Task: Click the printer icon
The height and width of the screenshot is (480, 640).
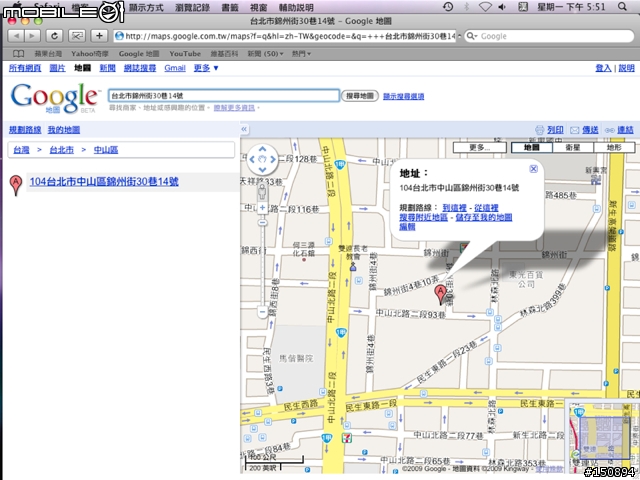Action: click(540, 130)
